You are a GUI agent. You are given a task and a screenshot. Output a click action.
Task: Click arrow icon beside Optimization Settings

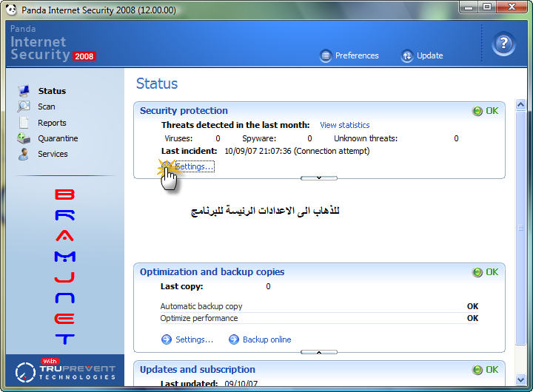[x=167, y=339]
